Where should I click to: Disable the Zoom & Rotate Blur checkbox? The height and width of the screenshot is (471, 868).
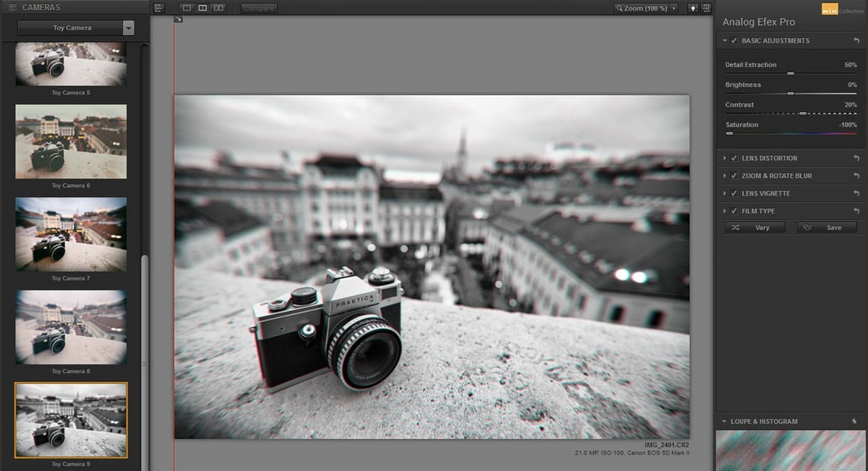click(x=734, y=176)
